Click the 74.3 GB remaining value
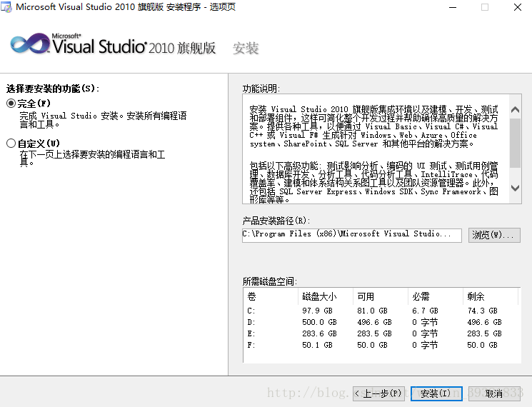Viewport: 532px width, 407px height. [x=482, y=311]
